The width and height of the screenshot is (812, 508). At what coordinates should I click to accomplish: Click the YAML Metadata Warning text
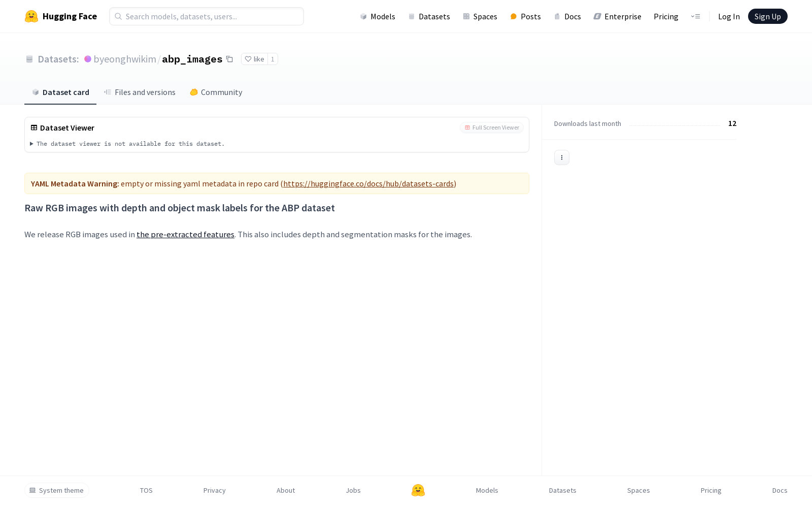click(x=75, y=183)
